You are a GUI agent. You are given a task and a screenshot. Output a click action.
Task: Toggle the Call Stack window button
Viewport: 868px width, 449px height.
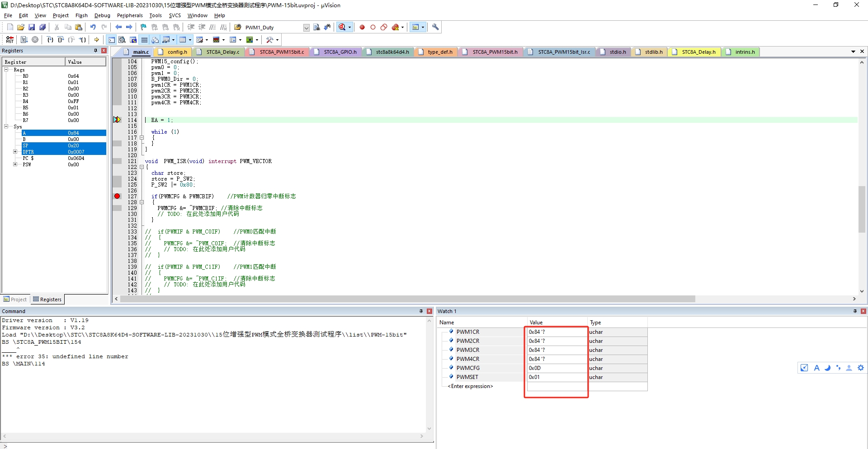(155, 40)
